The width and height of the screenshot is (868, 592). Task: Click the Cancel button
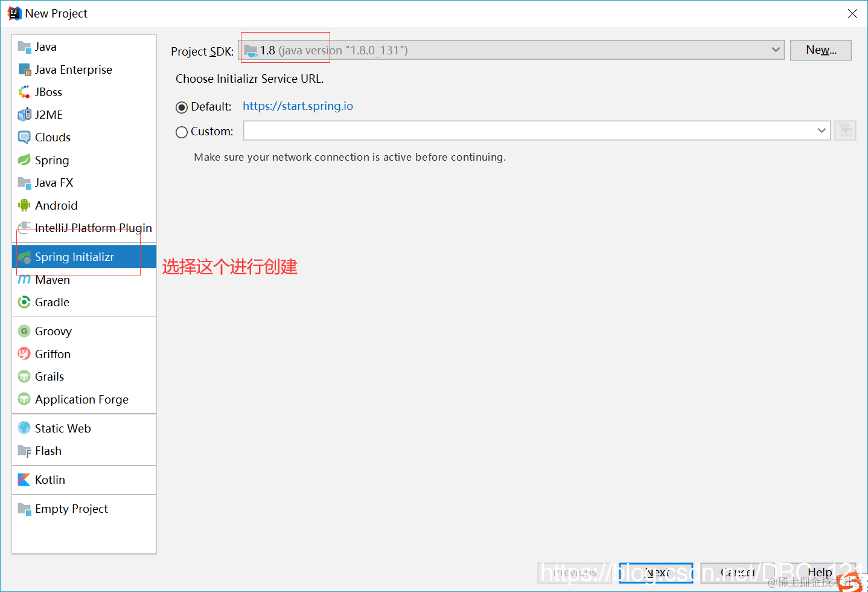(738, 572)
